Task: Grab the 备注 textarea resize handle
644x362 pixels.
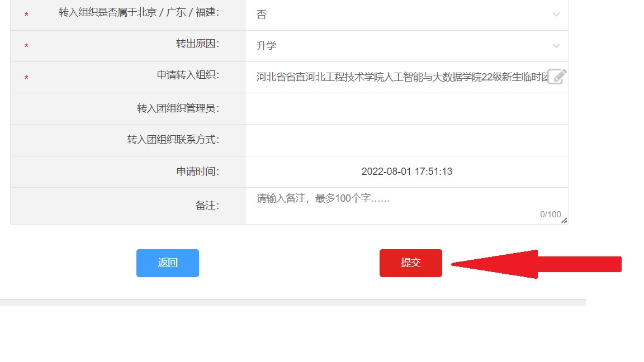Action: 563,221
